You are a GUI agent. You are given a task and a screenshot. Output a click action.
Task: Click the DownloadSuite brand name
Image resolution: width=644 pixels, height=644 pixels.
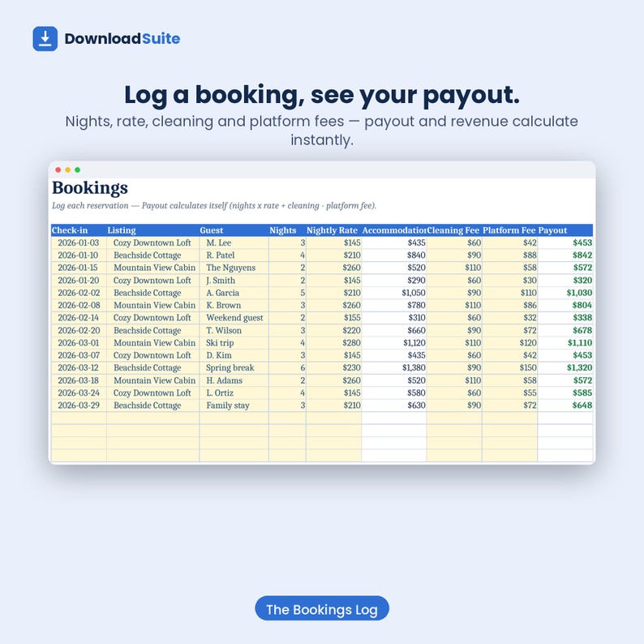[122, 39]
